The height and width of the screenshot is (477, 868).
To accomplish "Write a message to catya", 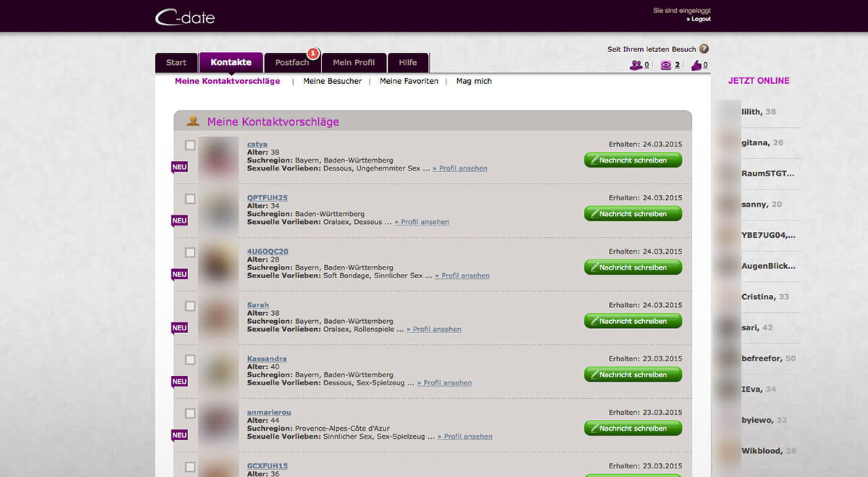I will (x=633, y=160).
